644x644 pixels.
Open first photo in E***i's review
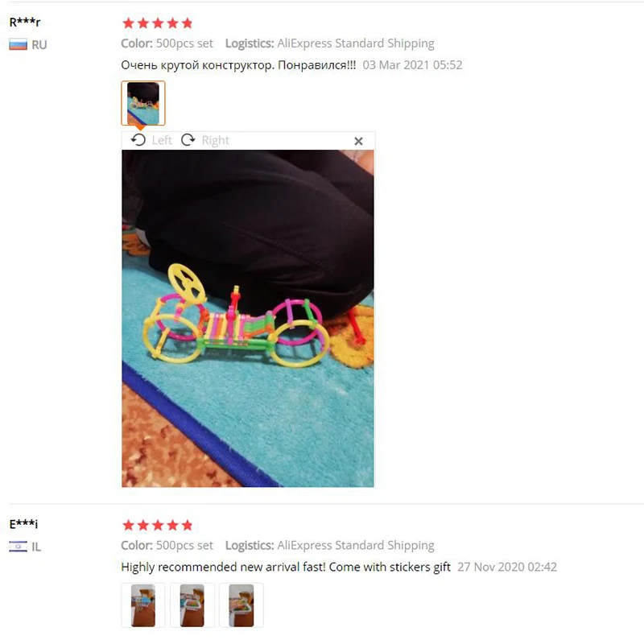pyautogui.click(x=143, y=605)
